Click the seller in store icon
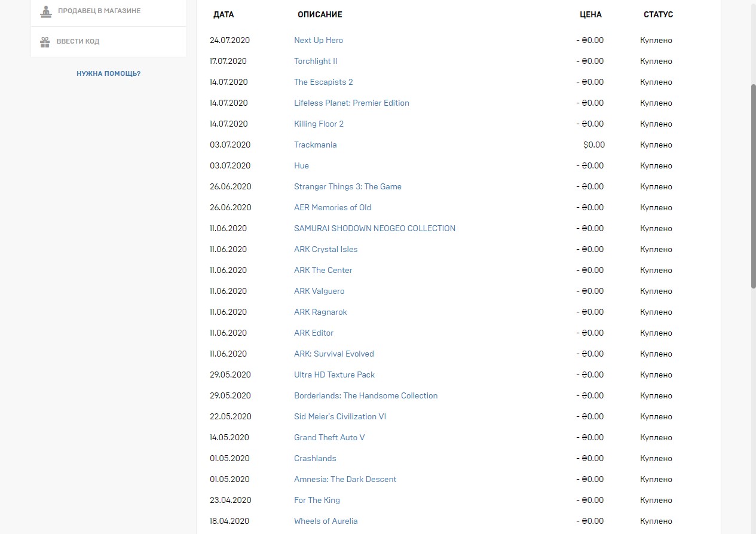756x534 pixels. pyautogui.click(x=45, y=11)
